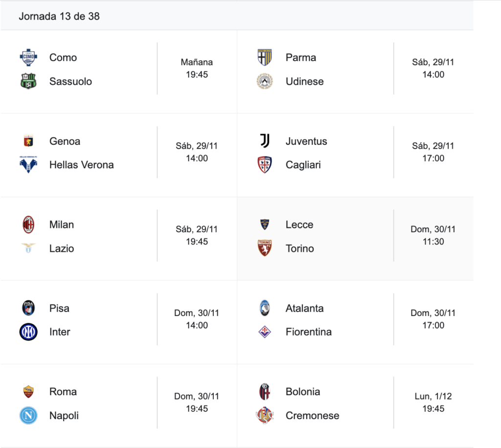Select the Udinese team name
This screenshot has width=501, height=448.
[x=304, y=81]
